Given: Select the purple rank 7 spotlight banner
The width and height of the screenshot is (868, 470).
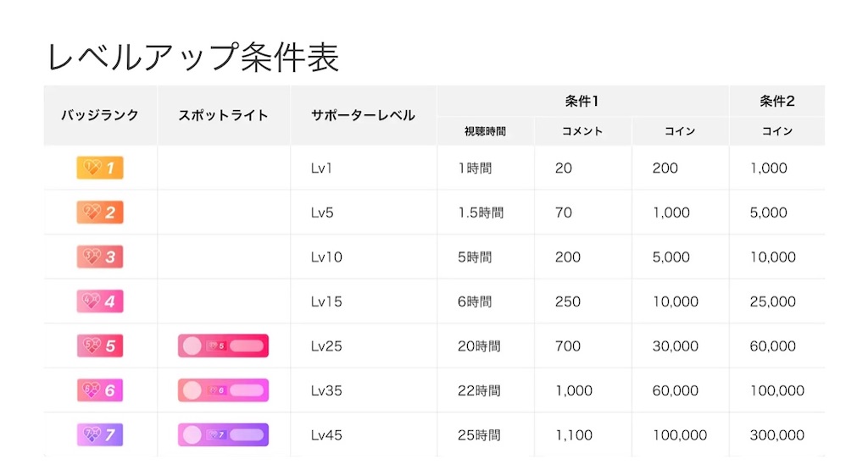Looking at the screenshot, I should coord(223,435).
